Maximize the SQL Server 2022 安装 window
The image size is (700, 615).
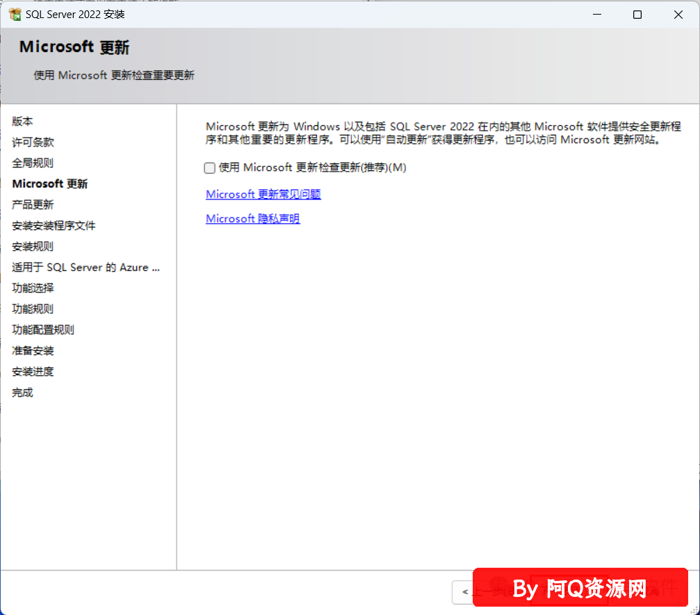tap(637, 15)
